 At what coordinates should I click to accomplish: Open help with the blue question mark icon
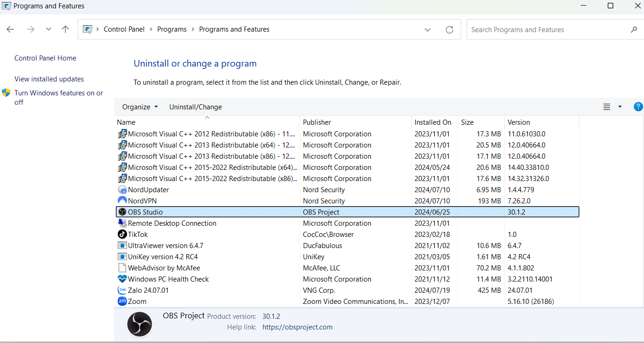638,107
